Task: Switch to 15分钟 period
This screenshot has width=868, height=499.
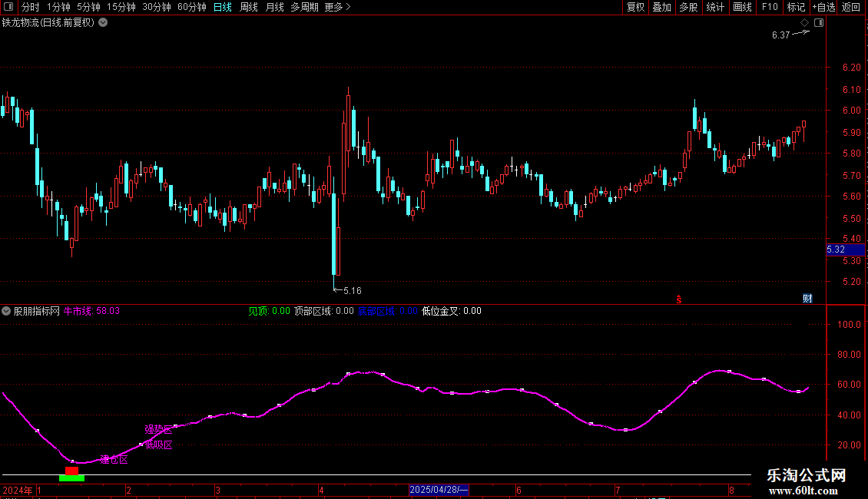Action: [121, 7]
